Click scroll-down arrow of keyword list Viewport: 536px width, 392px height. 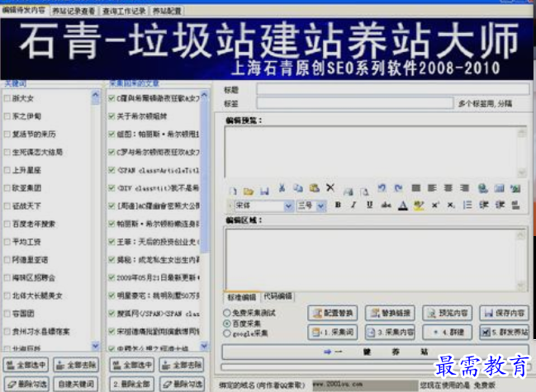click(x=95, y=346)
